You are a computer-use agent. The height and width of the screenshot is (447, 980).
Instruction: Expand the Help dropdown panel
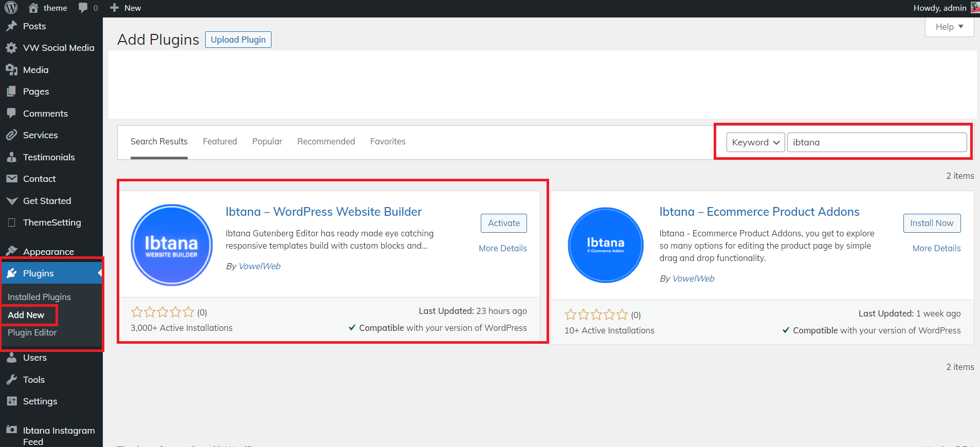click(949, 27)
